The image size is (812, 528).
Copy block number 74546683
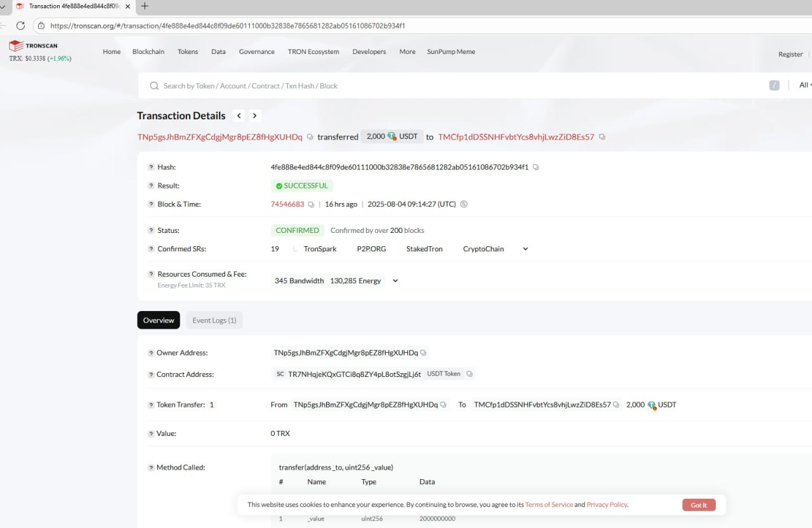[x=311, y=204]
